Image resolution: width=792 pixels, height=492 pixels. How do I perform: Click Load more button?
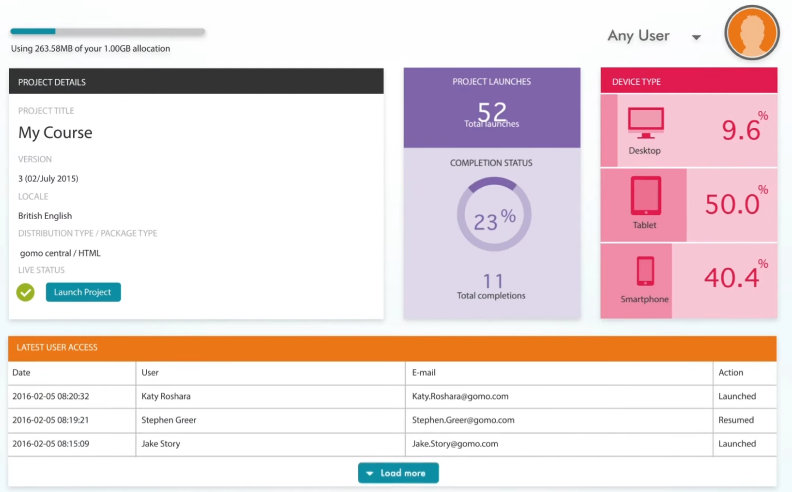[x=398, y=473]
